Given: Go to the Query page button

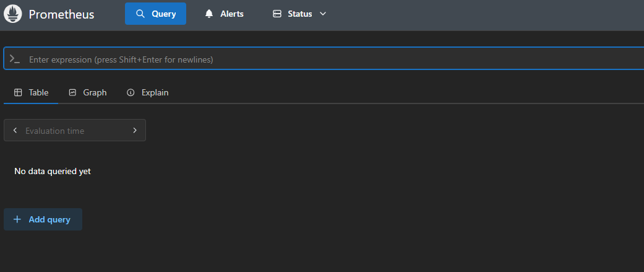Looking at the screenshot, I should (155, 14).
